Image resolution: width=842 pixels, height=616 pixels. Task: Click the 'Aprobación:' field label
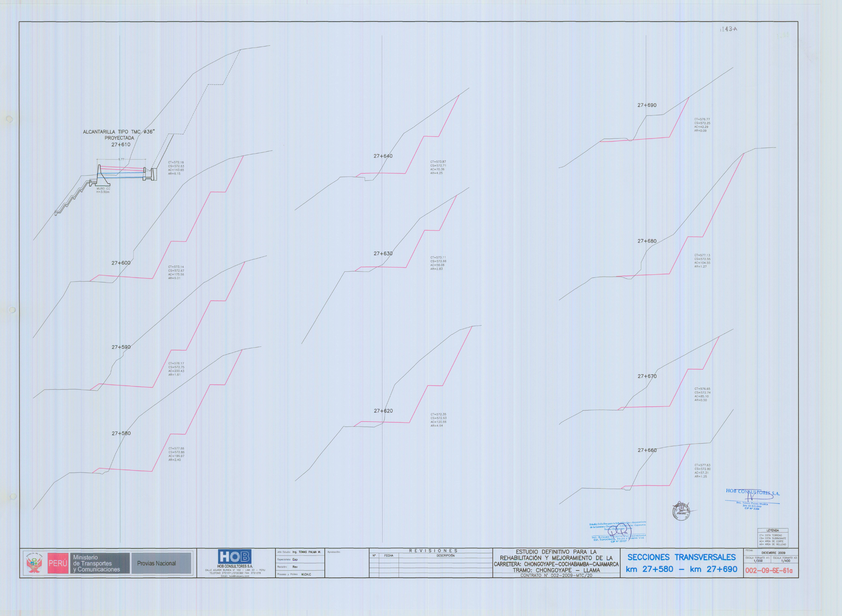tap(334, 552)
